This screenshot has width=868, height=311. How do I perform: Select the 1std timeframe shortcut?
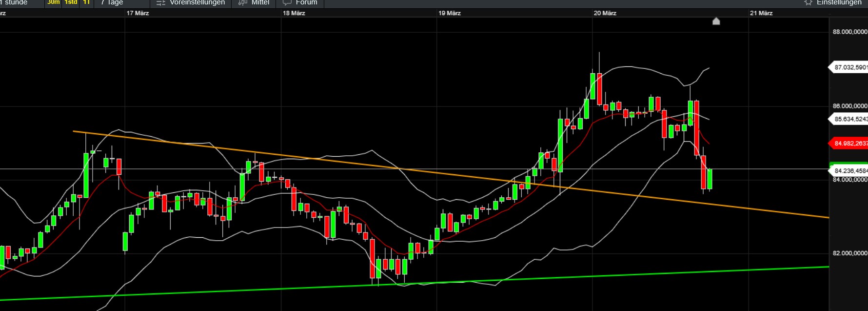(71, 2)
